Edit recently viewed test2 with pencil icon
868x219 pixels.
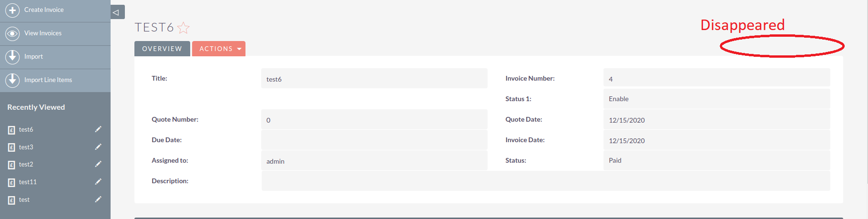pos(98,164)
